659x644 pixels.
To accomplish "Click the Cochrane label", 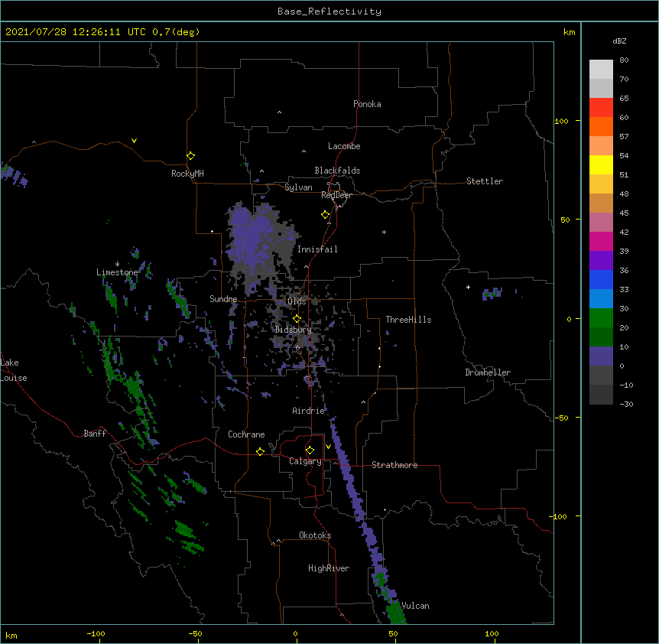I will point(246,434).
